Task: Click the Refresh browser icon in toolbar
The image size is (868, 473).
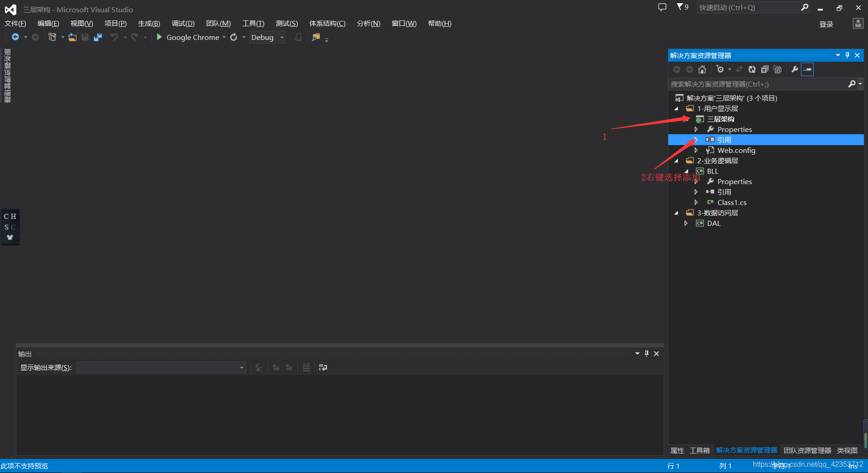Action: coord(234,37)
